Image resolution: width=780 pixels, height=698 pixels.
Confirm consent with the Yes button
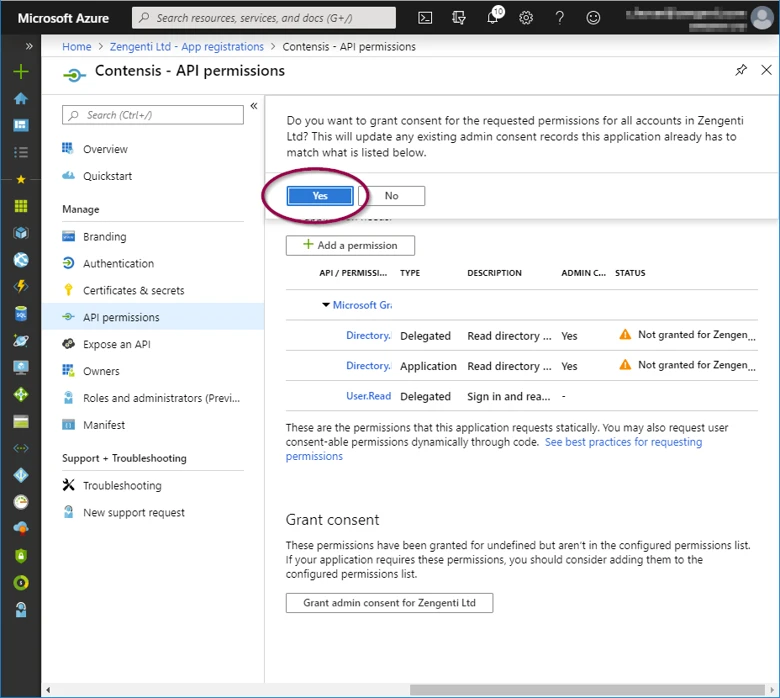[x=320, y=196]
